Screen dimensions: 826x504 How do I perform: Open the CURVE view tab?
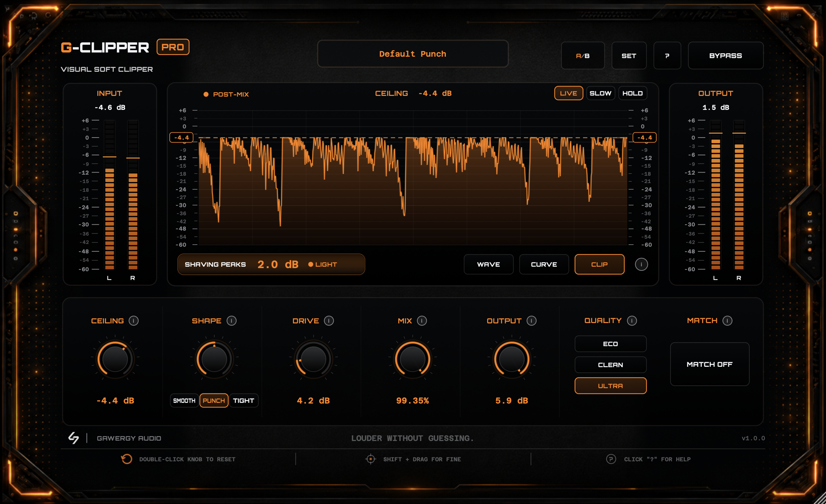[544, 264]
